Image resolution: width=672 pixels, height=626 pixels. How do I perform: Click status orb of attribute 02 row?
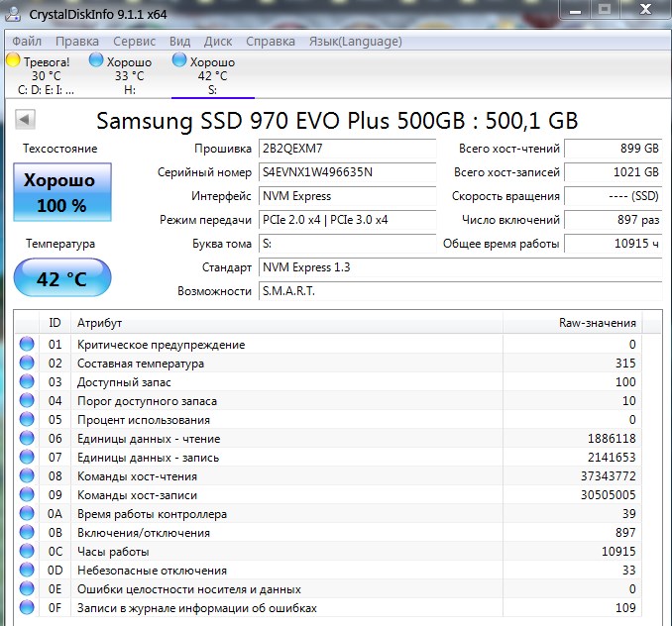point(27,363)
